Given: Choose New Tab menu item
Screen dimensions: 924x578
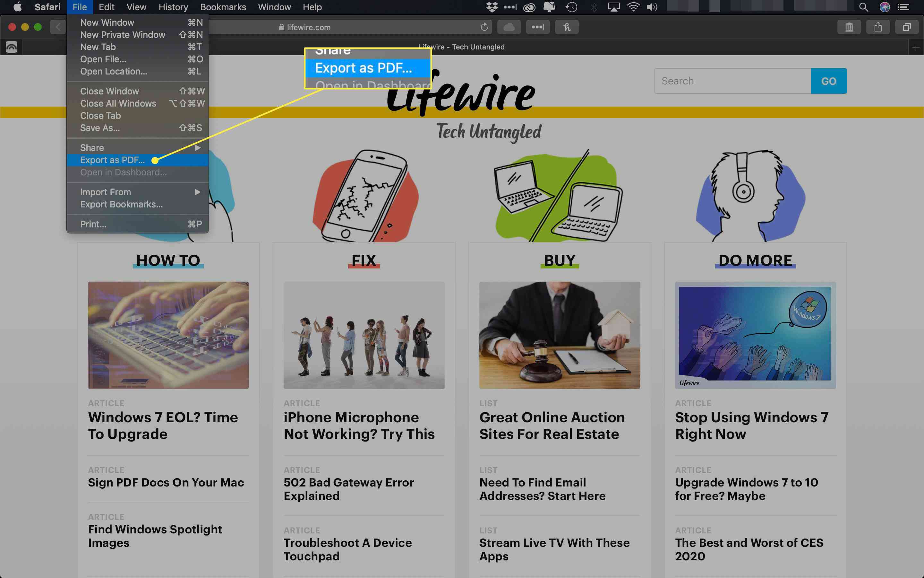Looking at the screenshot, I should click(137, 47).
